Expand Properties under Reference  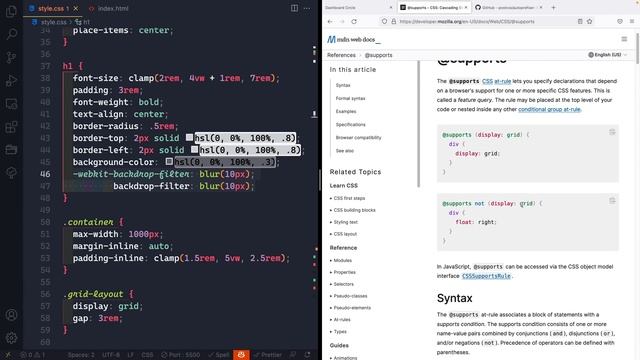[343, 272]
